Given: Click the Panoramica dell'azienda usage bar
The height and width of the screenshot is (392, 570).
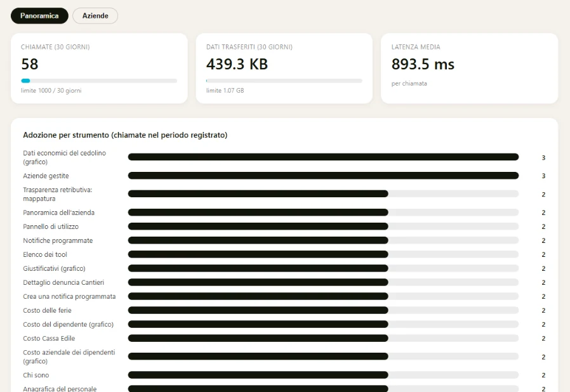Looking at the screenshot, I should point(323,212).
